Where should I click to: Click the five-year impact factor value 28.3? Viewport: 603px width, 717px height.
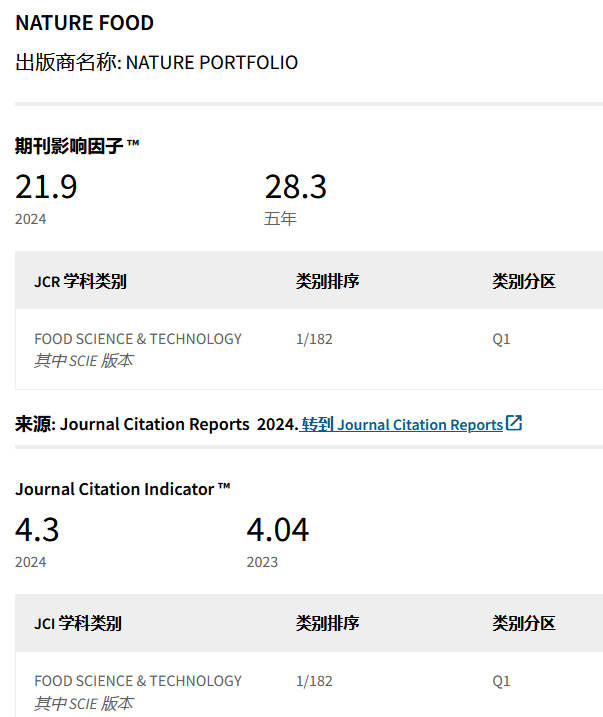pyautogui.click(x=295, y=187)
